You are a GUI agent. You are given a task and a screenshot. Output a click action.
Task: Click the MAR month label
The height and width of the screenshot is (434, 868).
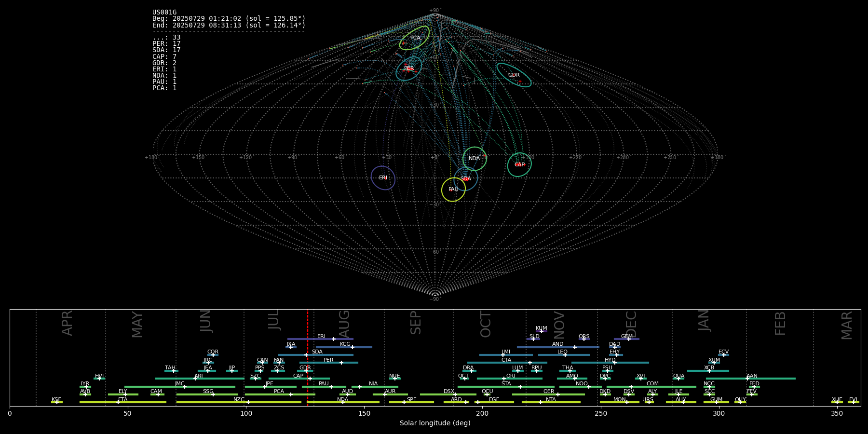[x=847, y=325]
